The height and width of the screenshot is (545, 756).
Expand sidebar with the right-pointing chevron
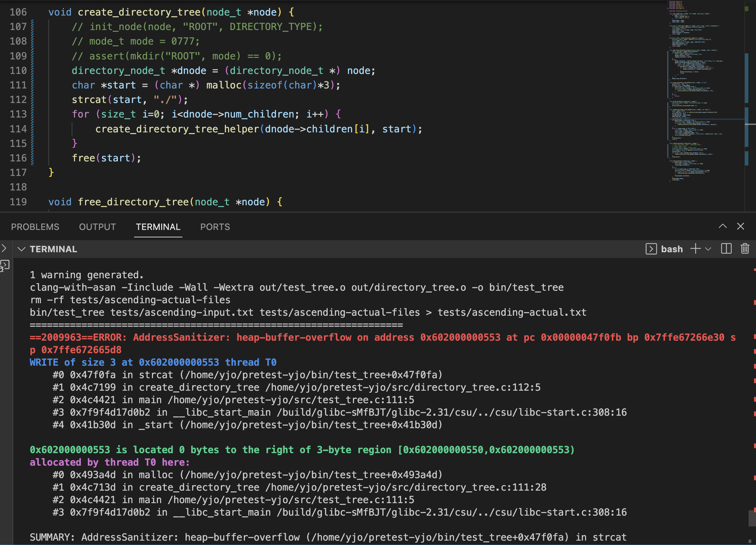coord(4,248)
